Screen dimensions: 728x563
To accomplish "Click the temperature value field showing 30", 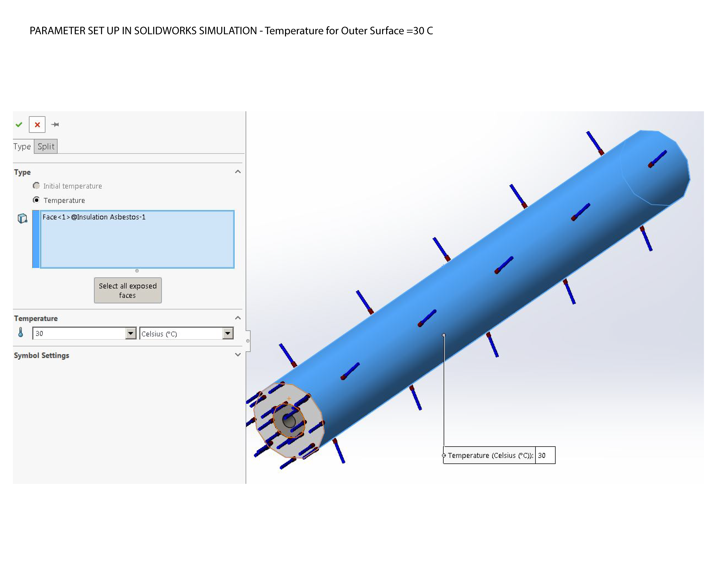I will pyautogui.click(x=79, y=333).
